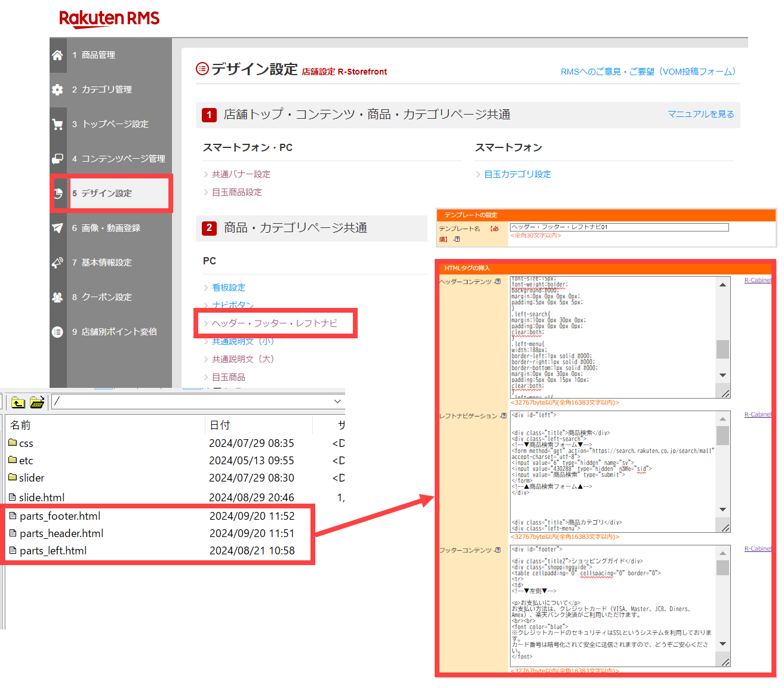
Task: Click the date 2024/08/21 10:58
Action: 252,551
